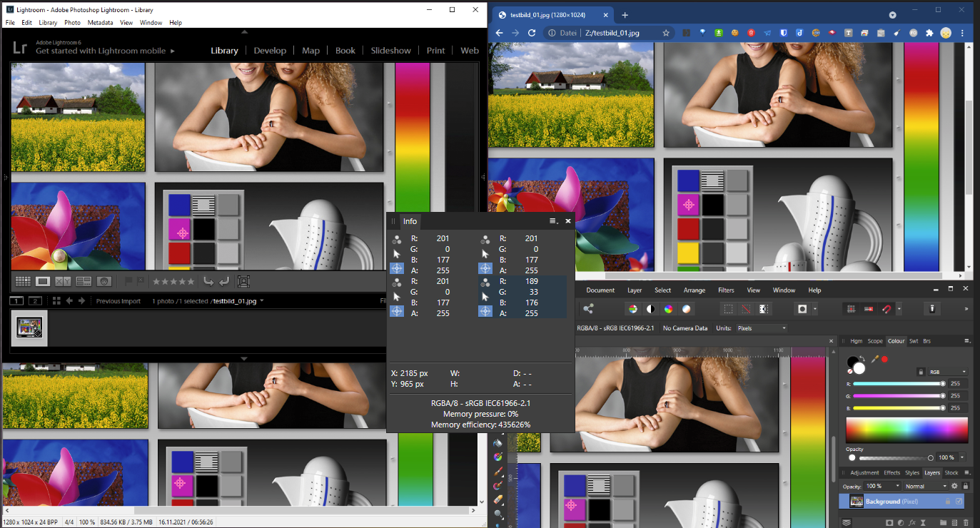The image size is (980, 528).
Task: Show Lightroom second window button 2
Action: [35, 301]
